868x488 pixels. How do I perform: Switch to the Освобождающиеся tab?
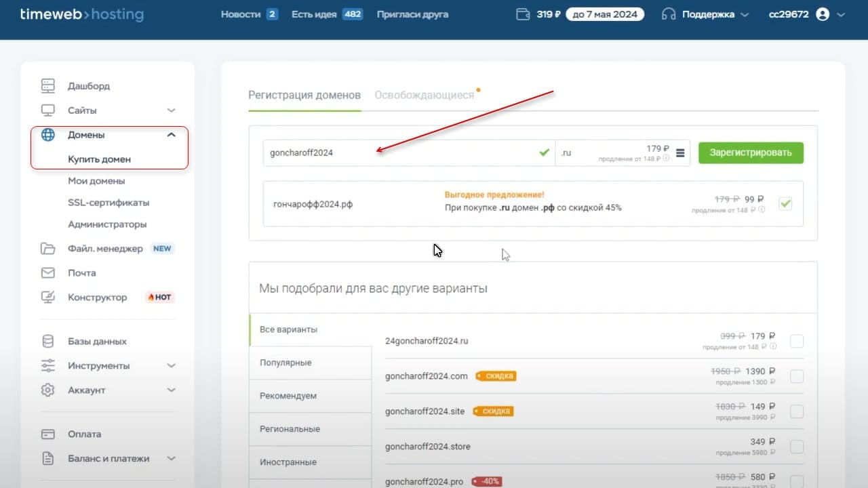pyautogui.click(x=425, y=95)
